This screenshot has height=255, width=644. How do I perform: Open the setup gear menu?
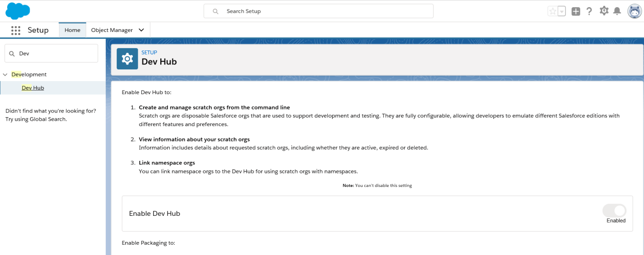click(604, 11)
